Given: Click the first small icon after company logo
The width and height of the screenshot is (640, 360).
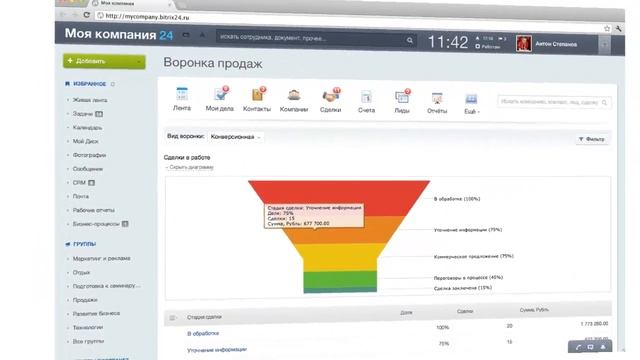Looking at the screenshot, I should [186, 35].
